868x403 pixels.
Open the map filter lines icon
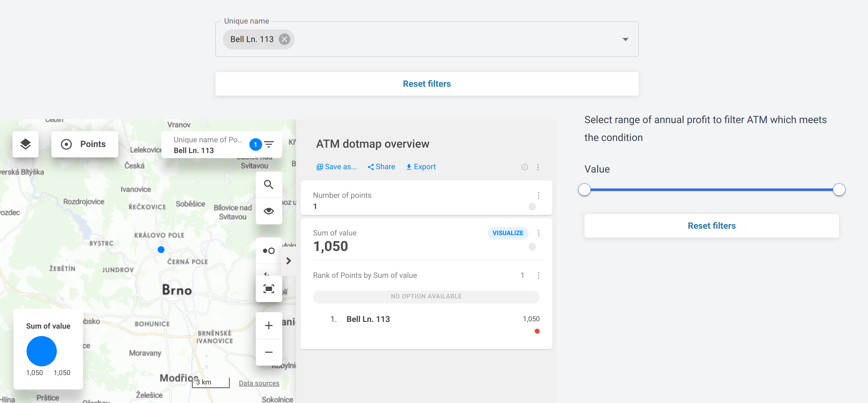coord(269,144)
